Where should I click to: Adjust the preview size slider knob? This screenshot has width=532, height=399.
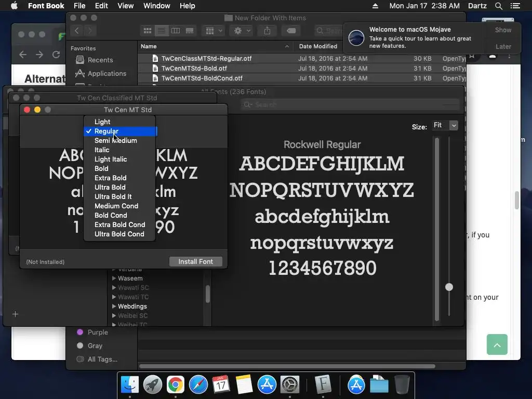click(x=449, y=287)
